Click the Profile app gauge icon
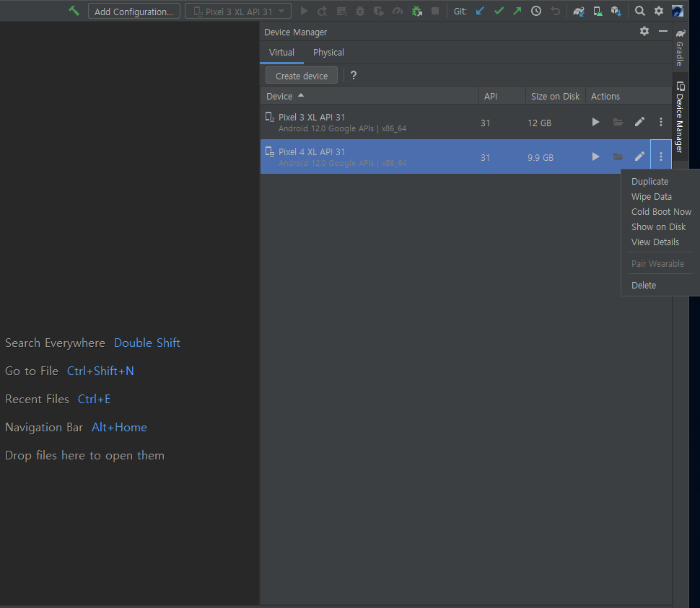Image resolution: width=700 pixels, height=608 pixels. (x=398, y=11)
